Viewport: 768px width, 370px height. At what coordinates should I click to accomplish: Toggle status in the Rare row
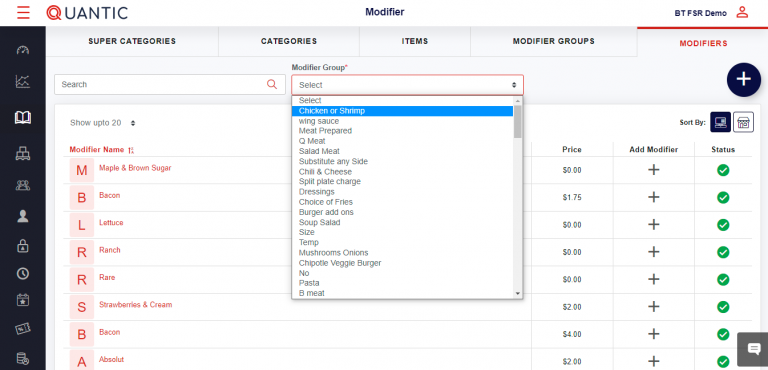[723, 279]
